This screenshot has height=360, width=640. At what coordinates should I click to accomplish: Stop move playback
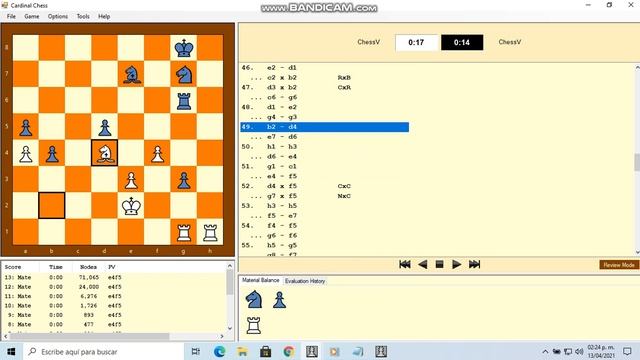tap(440, 264)
